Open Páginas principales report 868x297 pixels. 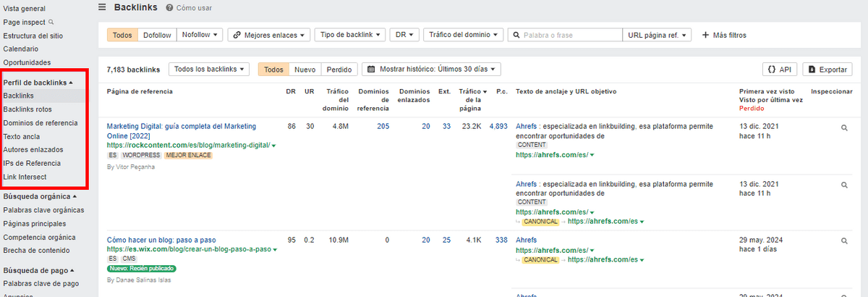point(34,223)
